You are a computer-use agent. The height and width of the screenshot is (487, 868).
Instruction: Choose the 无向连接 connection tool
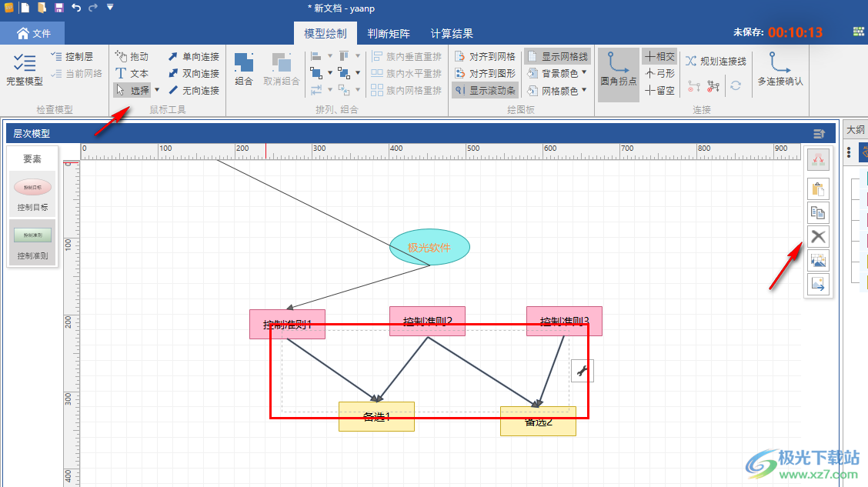click(194, 90)
